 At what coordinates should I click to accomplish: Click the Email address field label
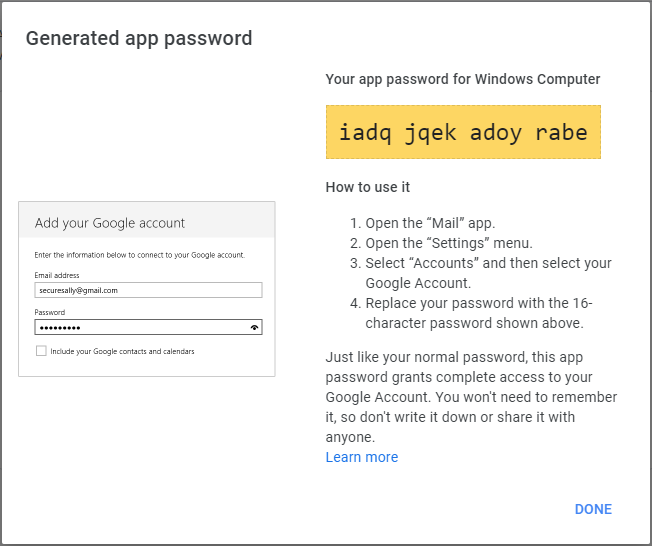57,275
